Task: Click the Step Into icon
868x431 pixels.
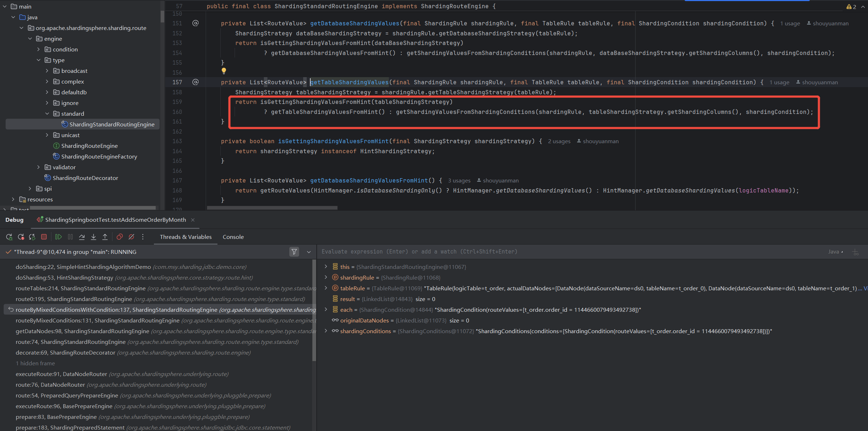Action: click(x=94, y=237)
